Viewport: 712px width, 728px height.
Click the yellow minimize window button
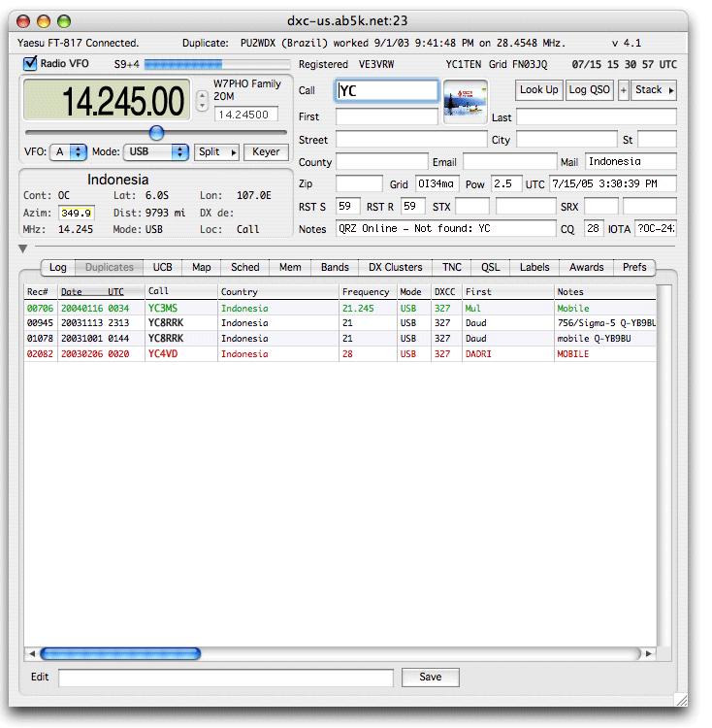click(x=45, y=21)
